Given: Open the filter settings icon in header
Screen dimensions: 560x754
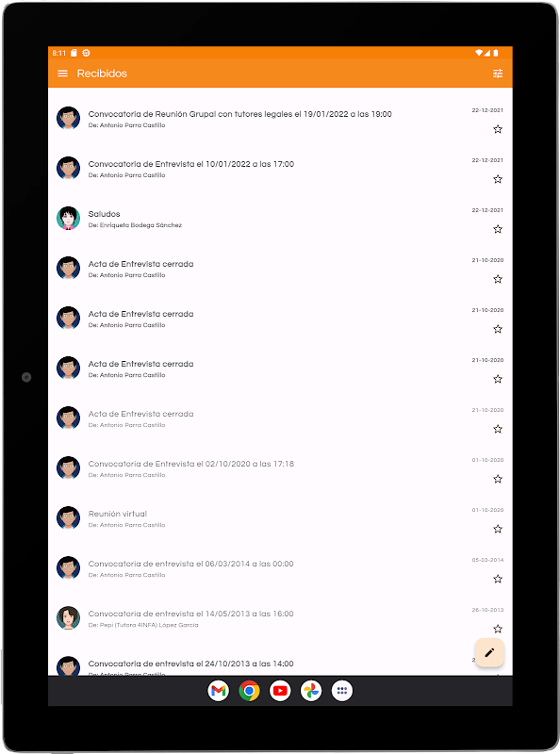Looking at the screenshot, I should point(498,74).
